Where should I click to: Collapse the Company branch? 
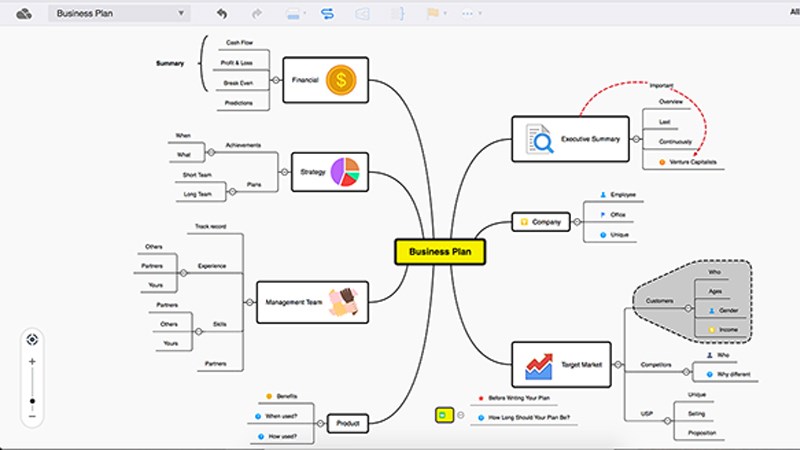click(x=577, y=222)
